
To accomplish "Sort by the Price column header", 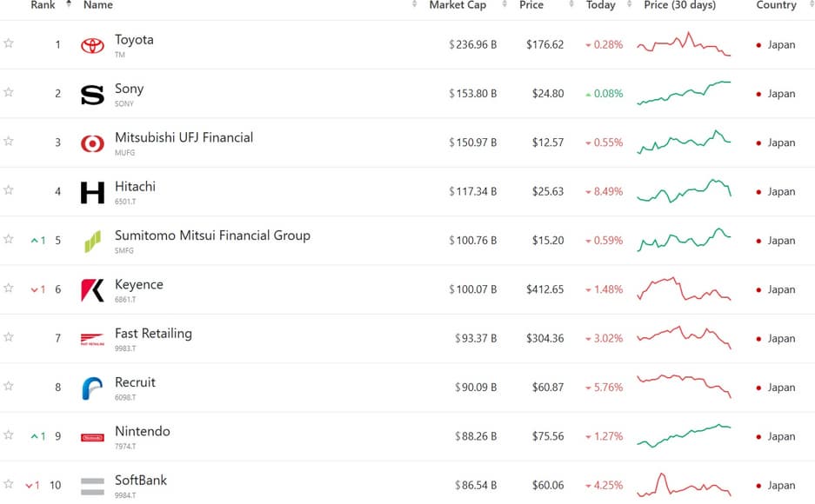I will click(531, 5).
